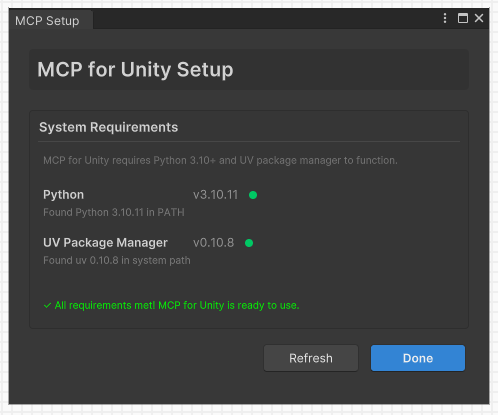498x415 pixels.
Task: Click the v0.10.8 version value
Action: (x=213, y=243)
